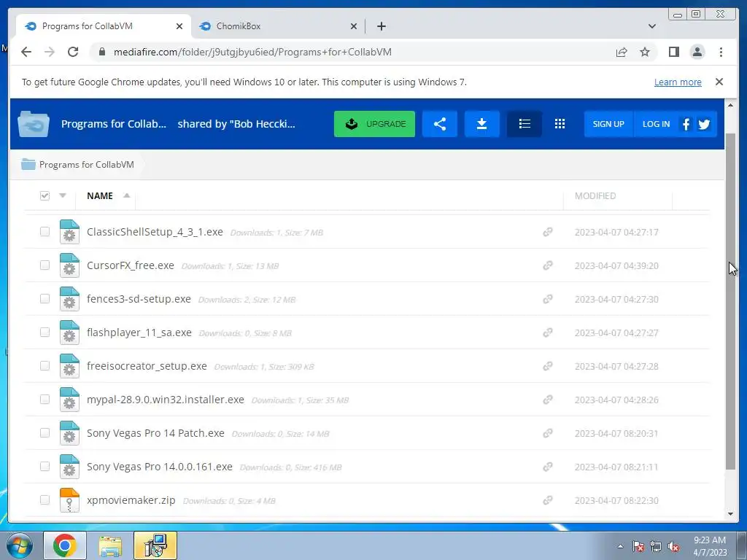Check the box for flashplayer_11_sa.exe
Viewport: 747px width, 560px height.
[x=44, y=332]
